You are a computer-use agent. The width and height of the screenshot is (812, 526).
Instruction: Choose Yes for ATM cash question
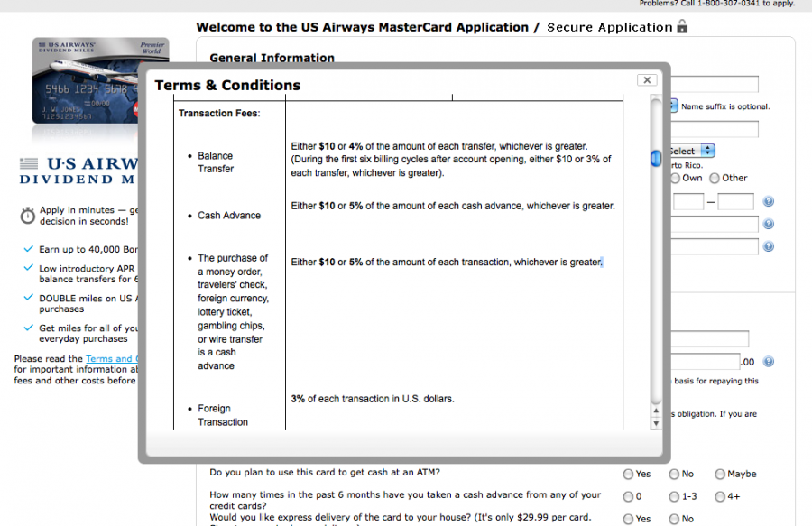click(628, 474)
